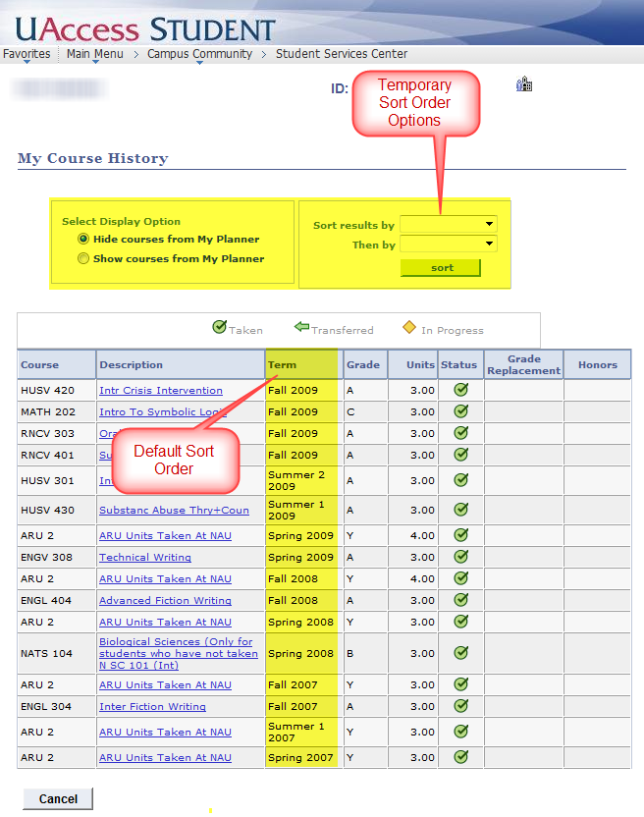Click the Term column header
644x817 pixels.
click(283, 364)
